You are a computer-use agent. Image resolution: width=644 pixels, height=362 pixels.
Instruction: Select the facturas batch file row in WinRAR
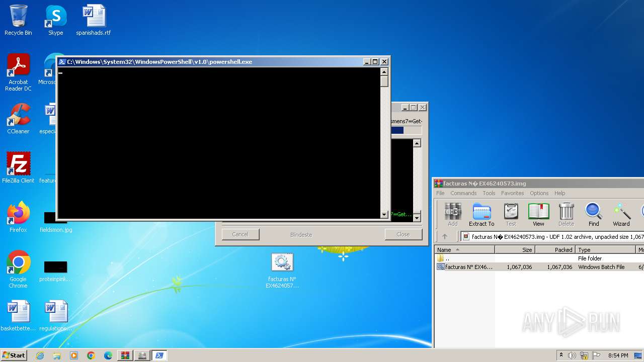coord(539,267)
